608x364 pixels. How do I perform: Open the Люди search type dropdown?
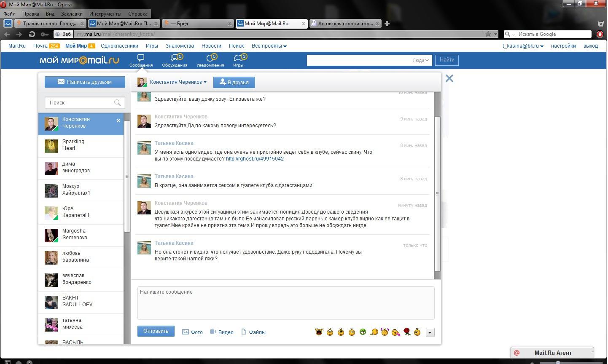coord(420,60)
